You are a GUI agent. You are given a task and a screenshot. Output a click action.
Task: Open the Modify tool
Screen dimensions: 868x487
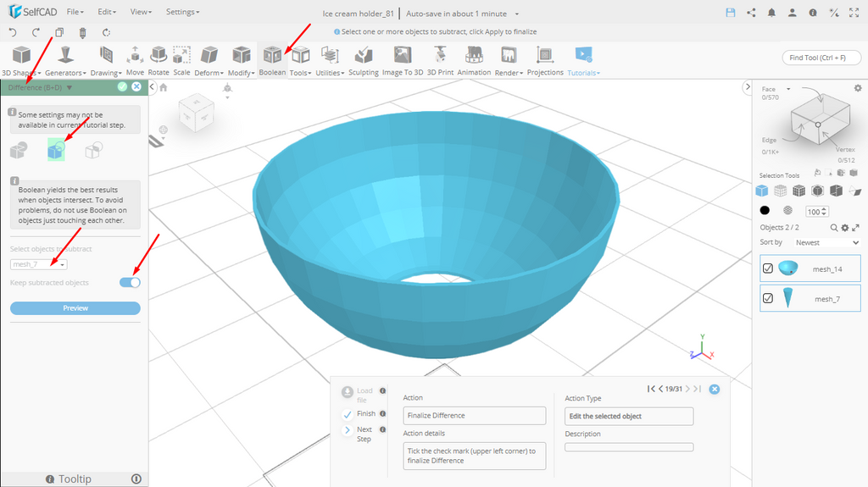[241, 61]
